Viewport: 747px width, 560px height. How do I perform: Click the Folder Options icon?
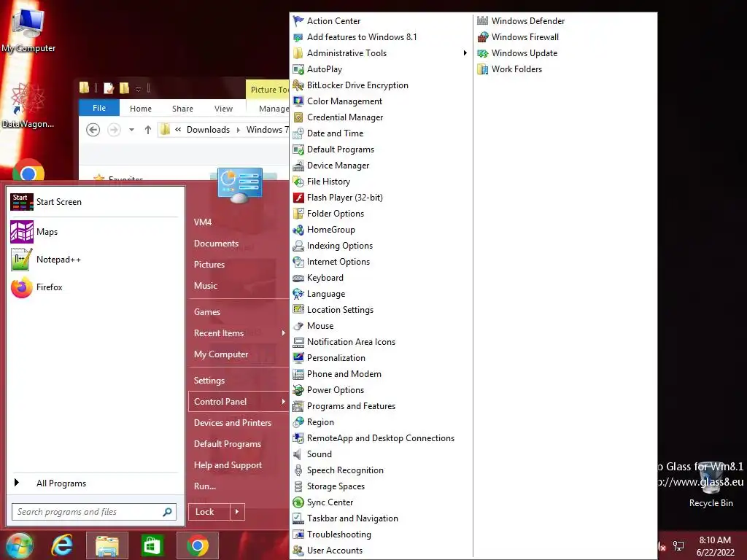pyautogui.click(x=298, y=214)
